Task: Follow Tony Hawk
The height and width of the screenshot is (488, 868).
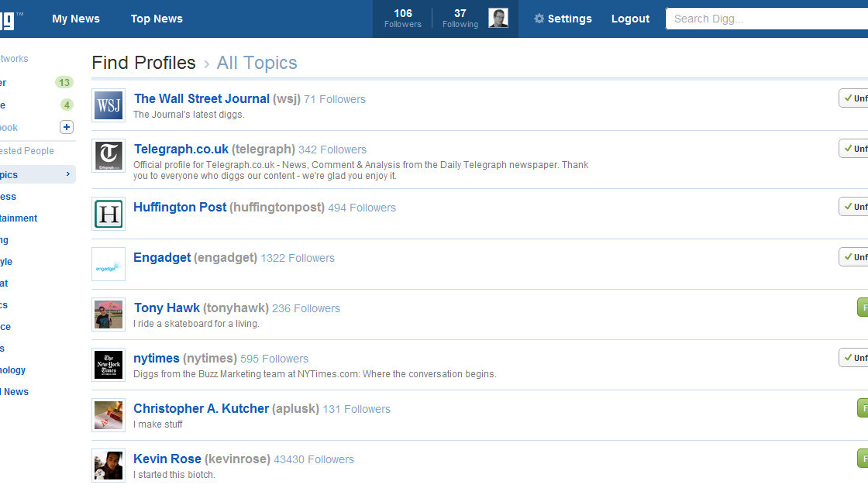Action: click(x=863, y=307)
